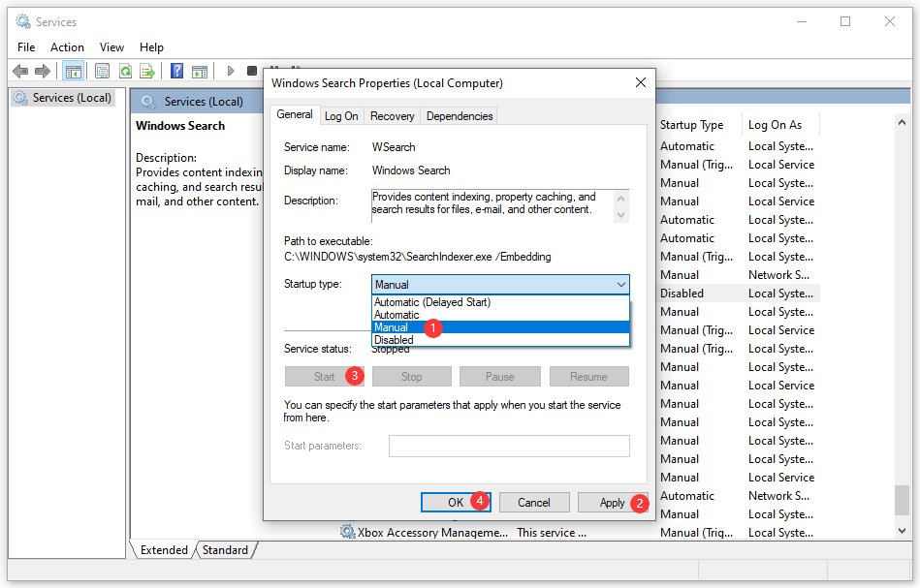The width and height of the screenshot is (920, 588).
Task: Click the Stop Service square icon
Action: (253, 70)
